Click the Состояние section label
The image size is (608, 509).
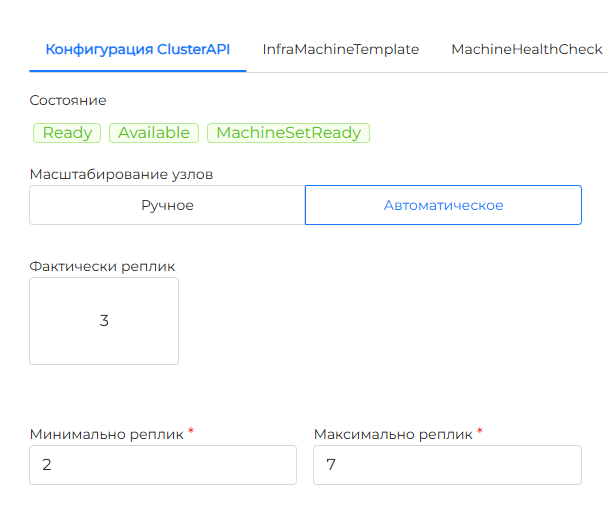(68, 100)
